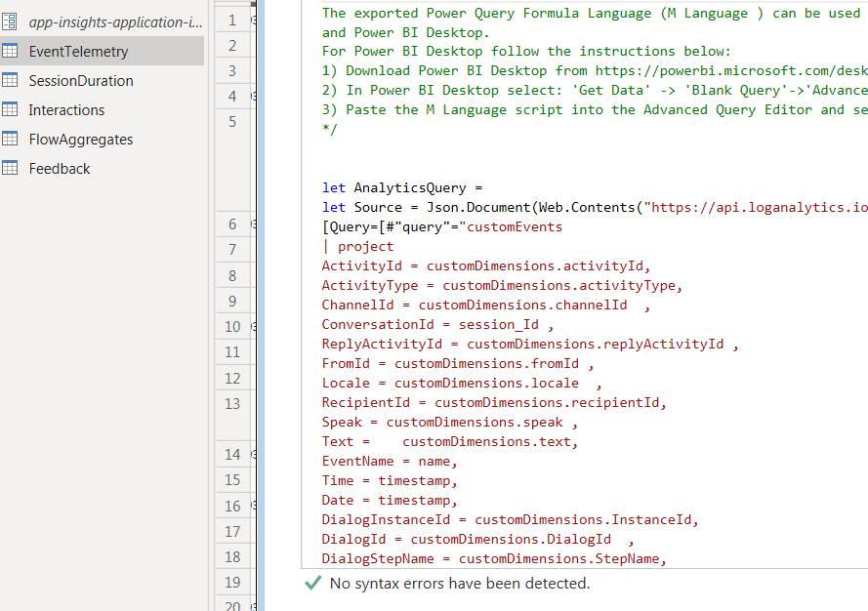
Task: Click the table icon beside Interactions
Action: pos(10,109)
